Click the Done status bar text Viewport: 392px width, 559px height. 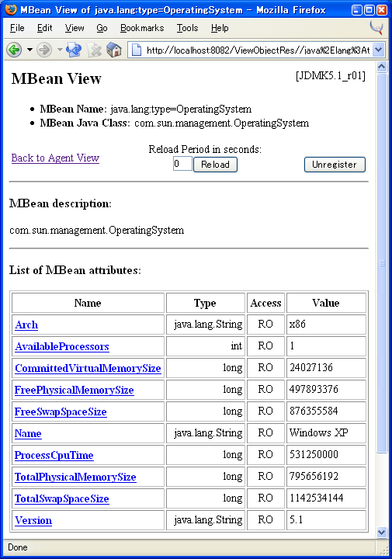[18, 547]
